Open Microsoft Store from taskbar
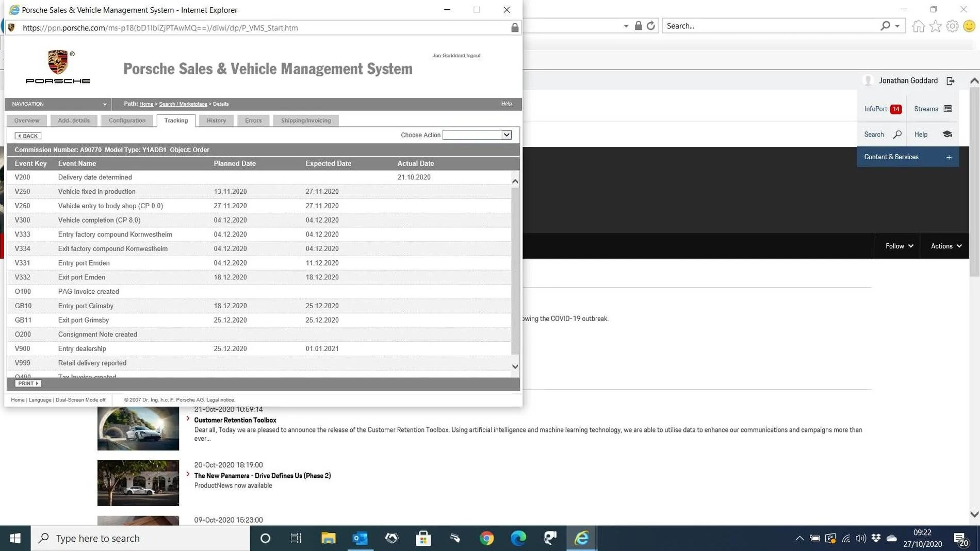Image resolution: width=980 pixels, height=551 pixels. click(x=423, y=538)
